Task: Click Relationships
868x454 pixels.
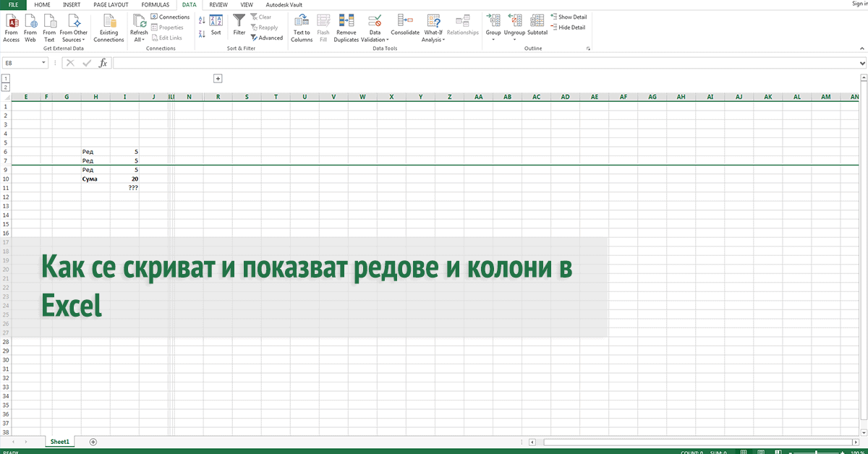Action: 463,25
